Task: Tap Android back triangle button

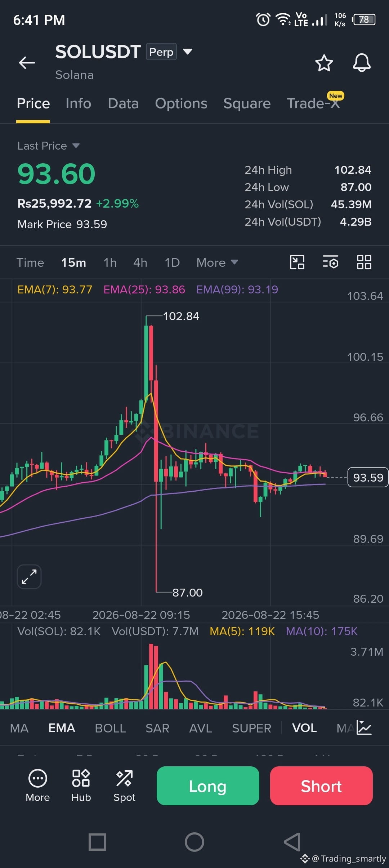Action: 292,842
